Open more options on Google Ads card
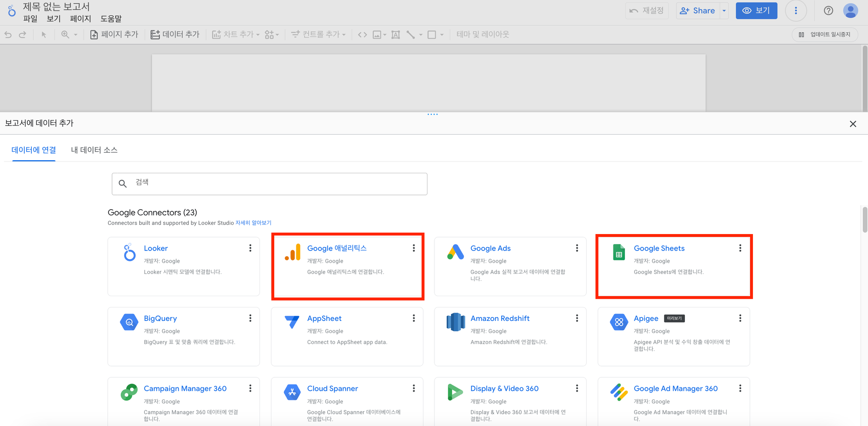Image resolution: width=868 pixels, height=426 pixels. [x=577, y=248]
